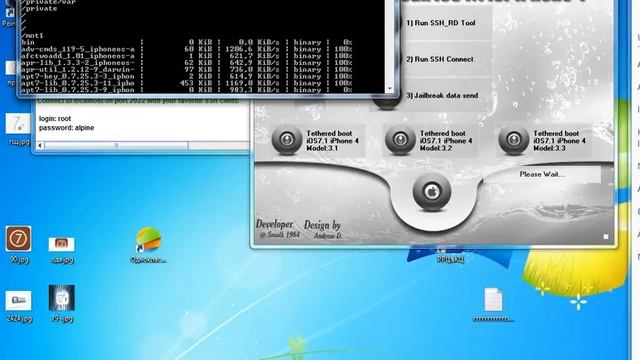Click the Tethered boot Model:3.3 round button

click(x=513, y=140)
